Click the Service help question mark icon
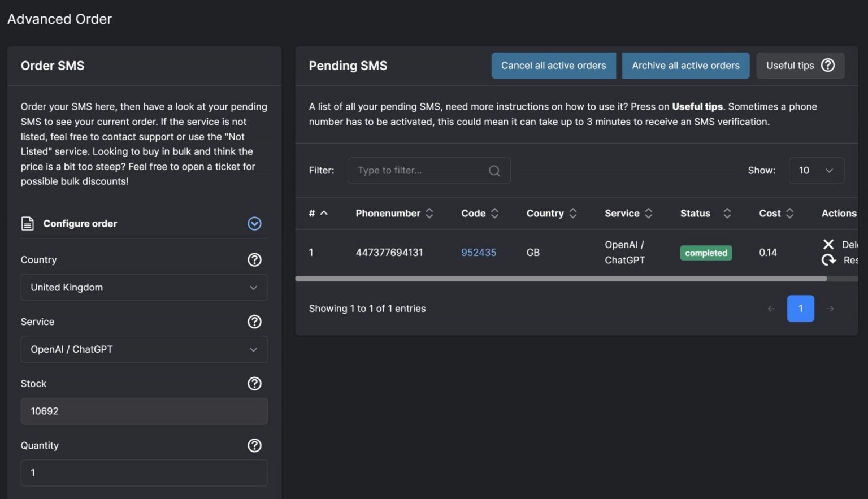Screen dimensions: 868x499 [254, 322]
